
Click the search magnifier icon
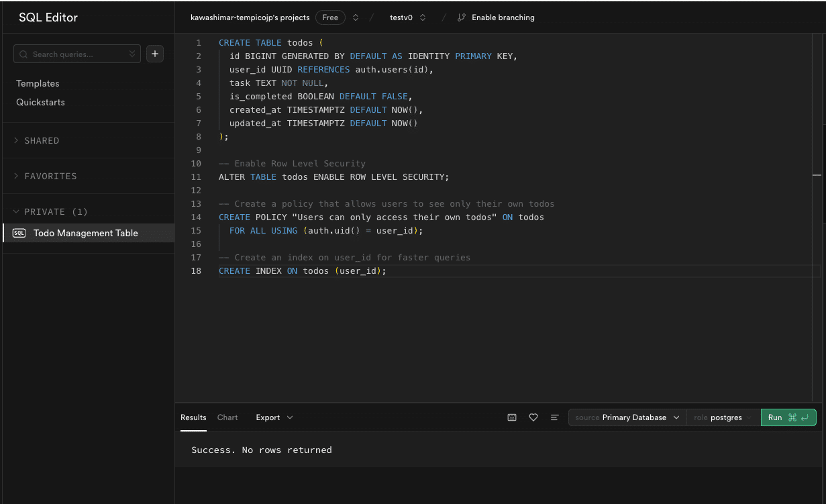(24, 54)
